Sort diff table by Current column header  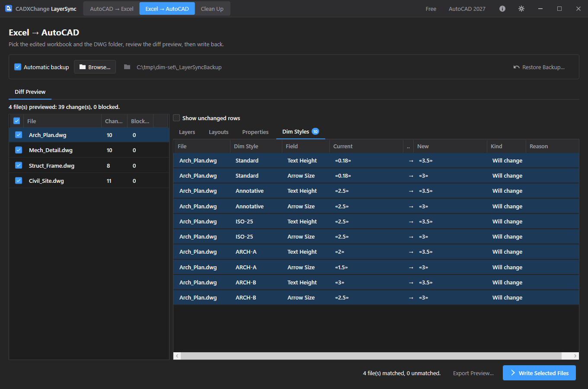pos(366,147)
